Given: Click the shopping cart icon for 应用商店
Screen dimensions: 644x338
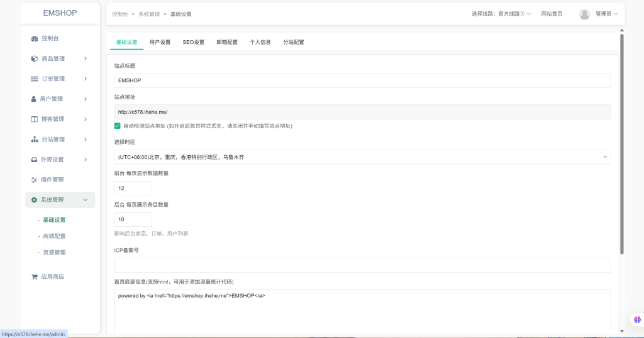Looking at the screenshot, I should click(35, 276).
